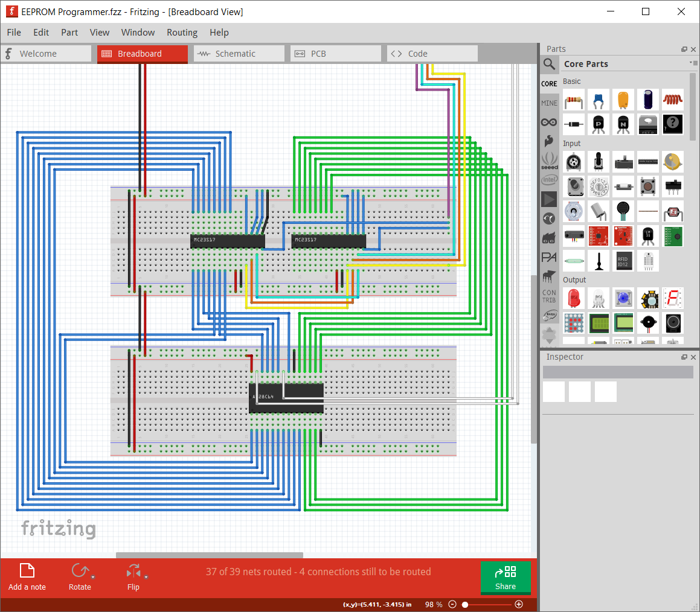Viewport: 700px width, 612px height.
Task: Select the seven-segment display part
Action: tap(673, 298)
